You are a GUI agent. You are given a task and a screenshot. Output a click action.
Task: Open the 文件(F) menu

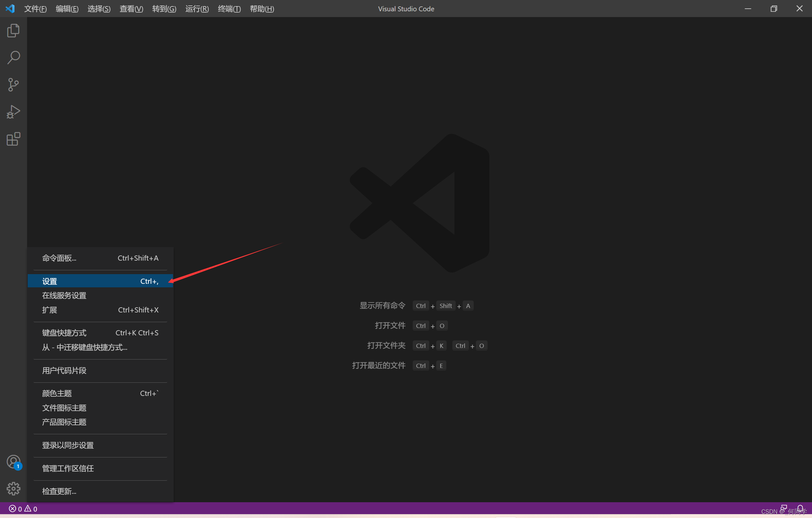35,9
